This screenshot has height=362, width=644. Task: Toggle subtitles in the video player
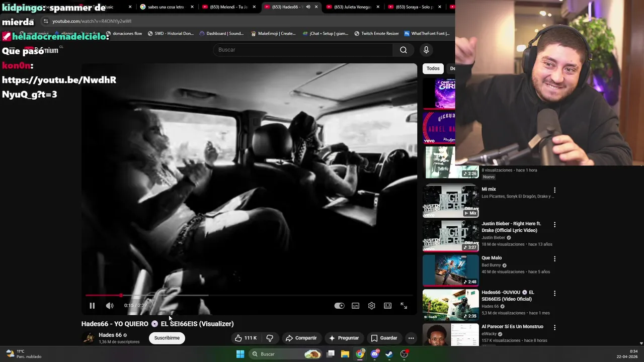[x=356, y=306]
